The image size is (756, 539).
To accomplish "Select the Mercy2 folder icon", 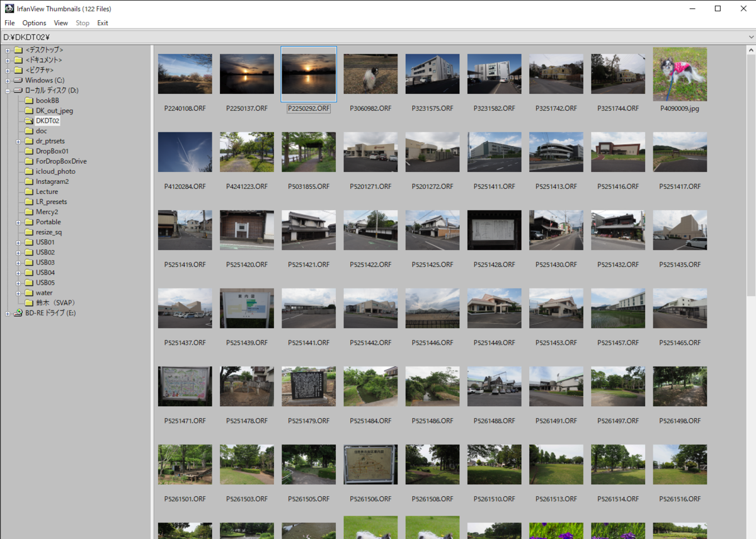I will point(29,212).
